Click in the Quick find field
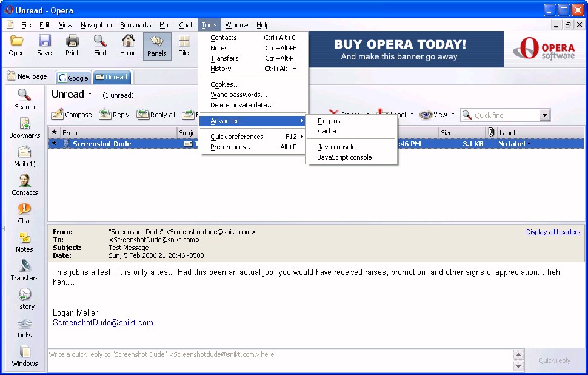 click(501, 115)
